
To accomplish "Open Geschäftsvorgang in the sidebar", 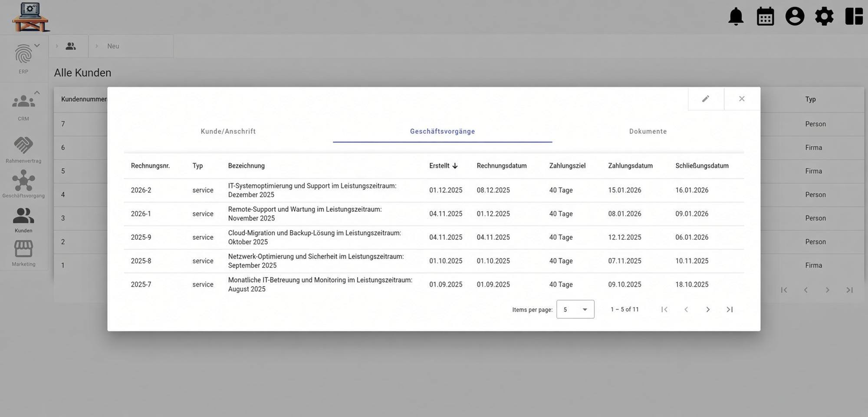I will click(x=23, y=184).
